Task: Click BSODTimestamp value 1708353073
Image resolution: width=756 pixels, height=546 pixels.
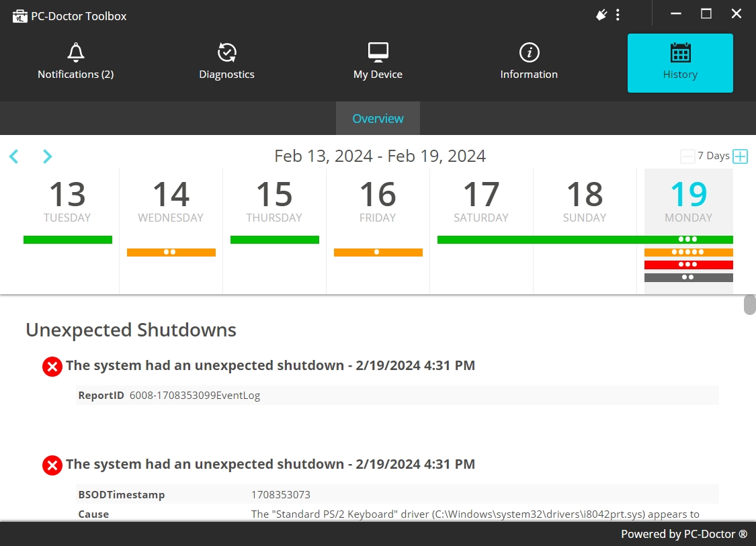Action: pyautogui.click(x=281, y=494)
